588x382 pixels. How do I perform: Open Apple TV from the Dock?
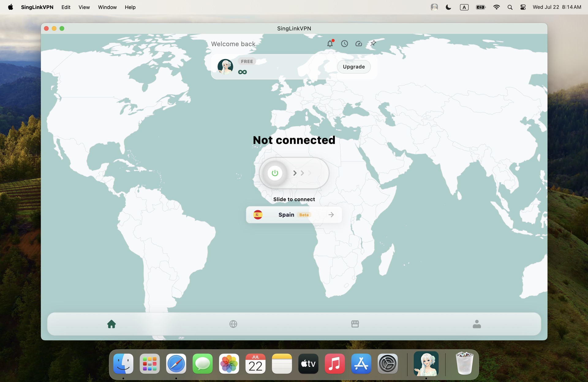tap(308, 364)
